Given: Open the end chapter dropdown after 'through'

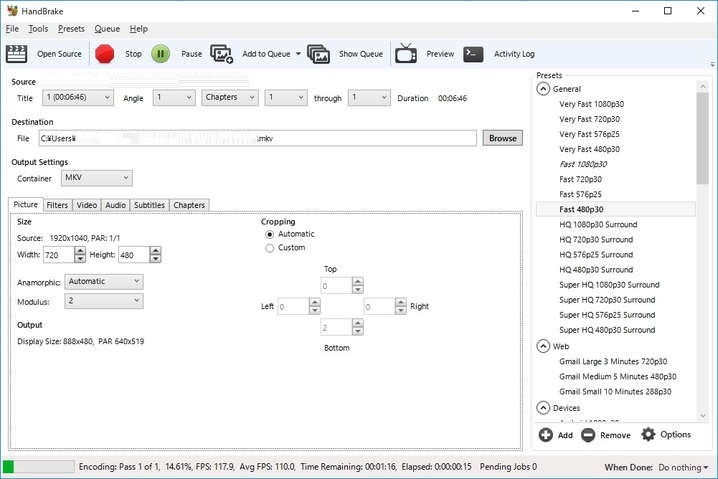Looking at the screenshot, I should [x=369, y=98].
